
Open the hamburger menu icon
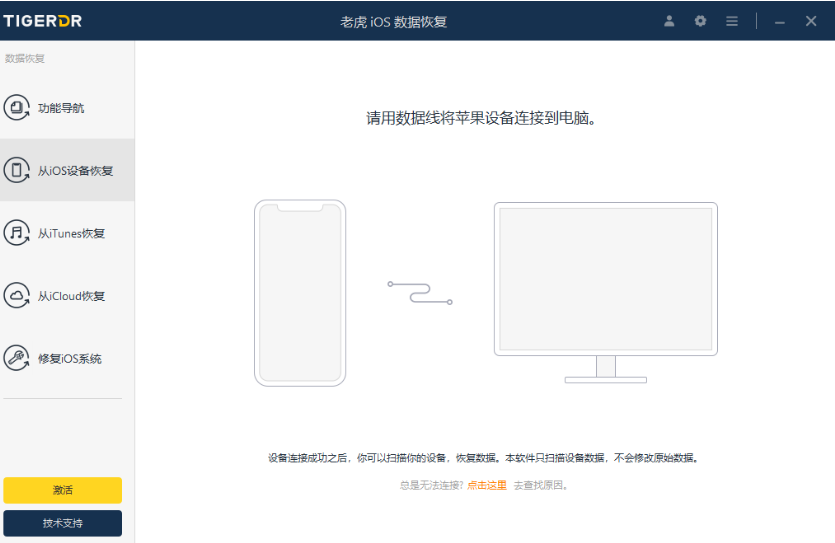732,21
